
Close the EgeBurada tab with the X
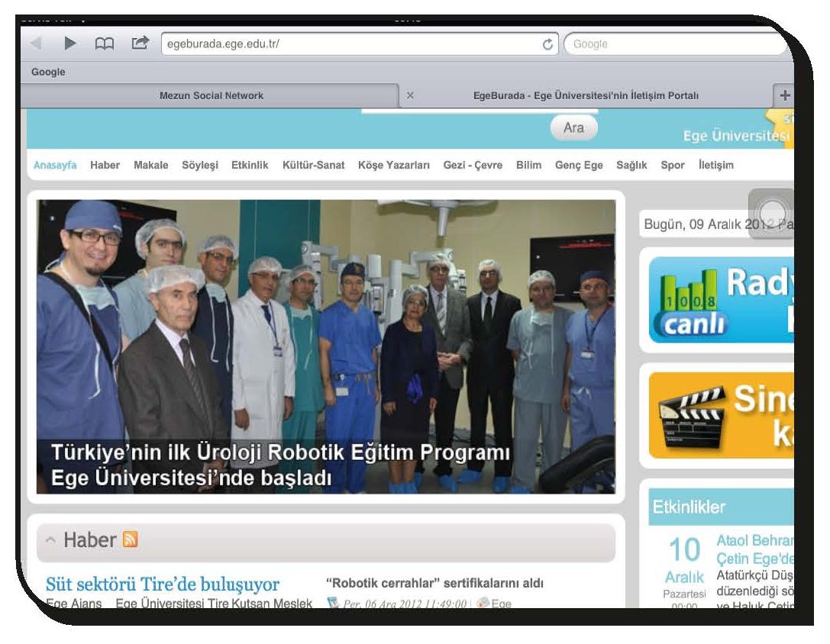pyautogui.click(x=410, y=95)
